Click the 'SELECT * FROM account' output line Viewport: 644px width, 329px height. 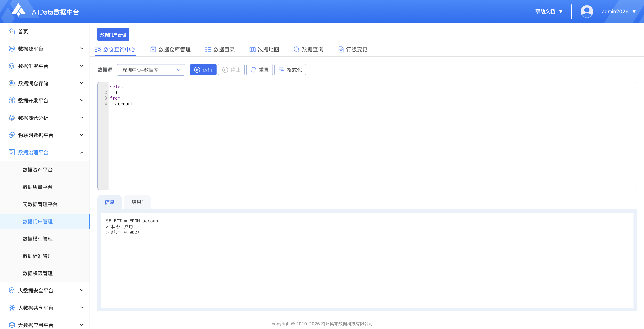[133, 221]
